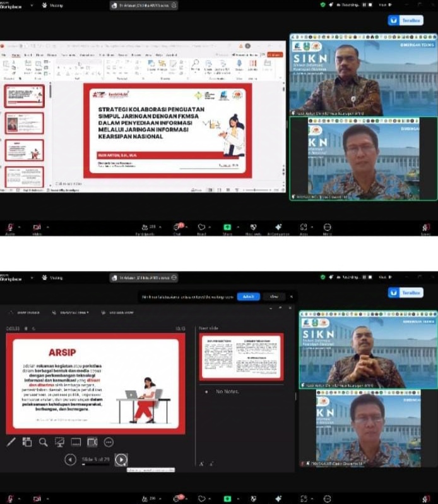Toggle the camera in presenter view toolbar
Image resolution: width=438 pixels, height=504 pixels.
(x=92, y=442)
